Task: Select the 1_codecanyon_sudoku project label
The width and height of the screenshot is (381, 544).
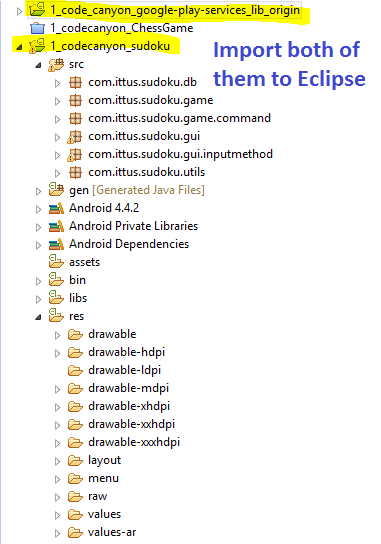Action: tap(110, 46)
